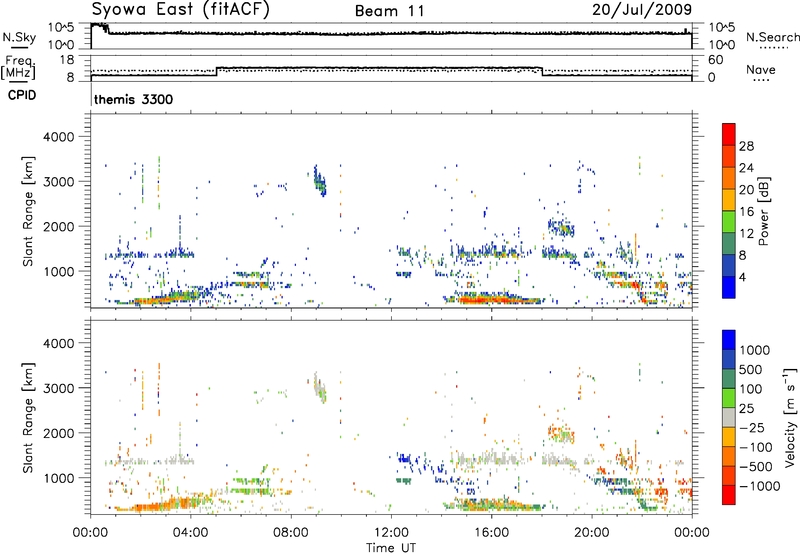This screenshot has height=554, width=800.
Task: Click the 'themis 3300' text
Action: pyautogui.click(x=134, y=99)
